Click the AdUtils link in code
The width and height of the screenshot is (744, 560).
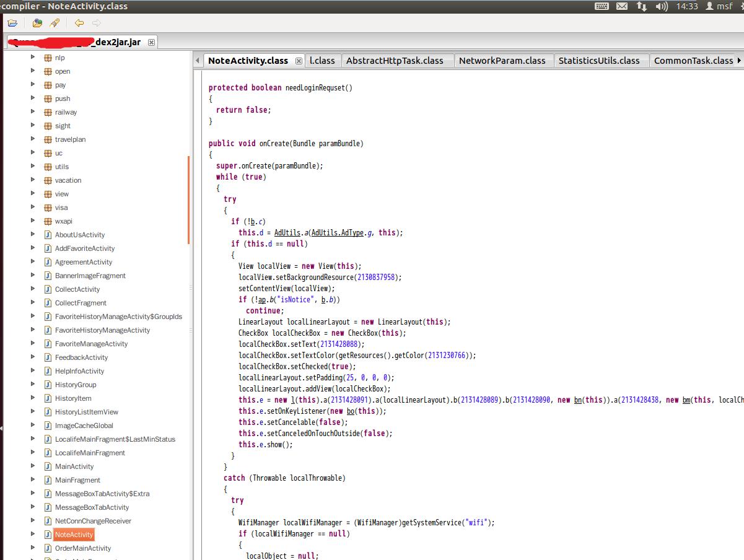tap(287, 233)
